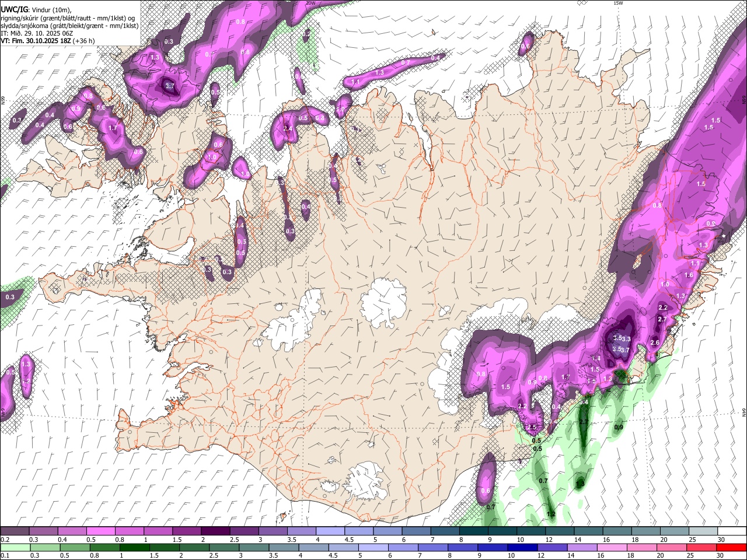Click the 20W longitude label
This screenshot has width=747, height=560.
tap(310, 3)
